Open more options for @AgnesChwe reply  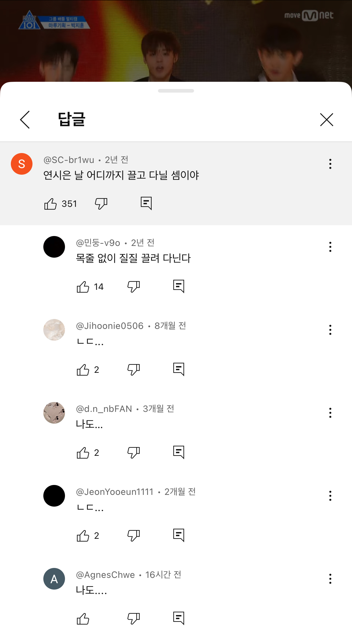(330, 579)
